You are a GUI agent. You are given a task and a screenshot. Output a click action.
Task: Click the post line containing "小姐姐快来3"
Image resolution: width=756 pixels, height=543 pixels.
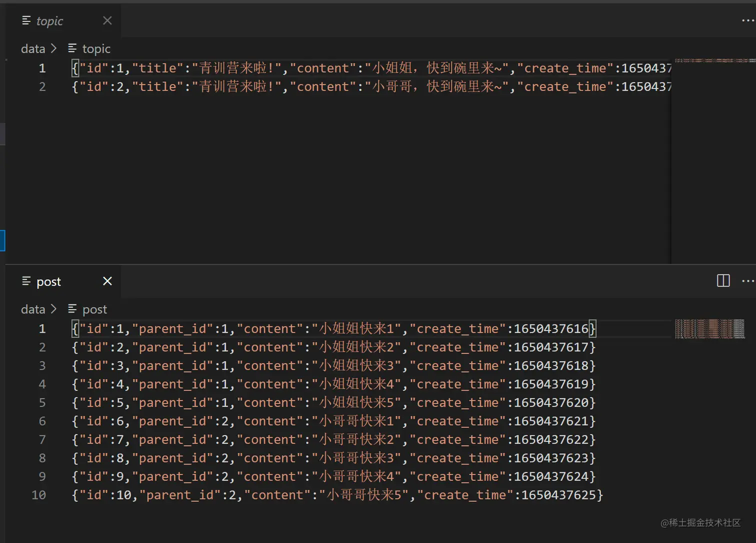334,365
